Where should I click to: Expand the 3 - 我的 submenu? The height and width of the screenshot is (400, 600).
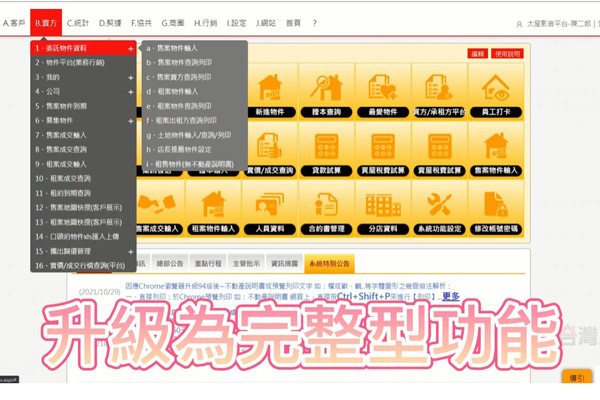[130, 76]
